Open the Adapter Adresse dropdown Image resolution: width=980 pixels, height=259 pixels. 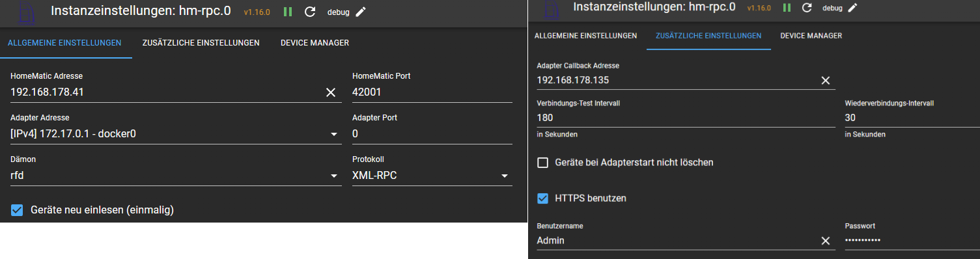(x=176, y=134)
